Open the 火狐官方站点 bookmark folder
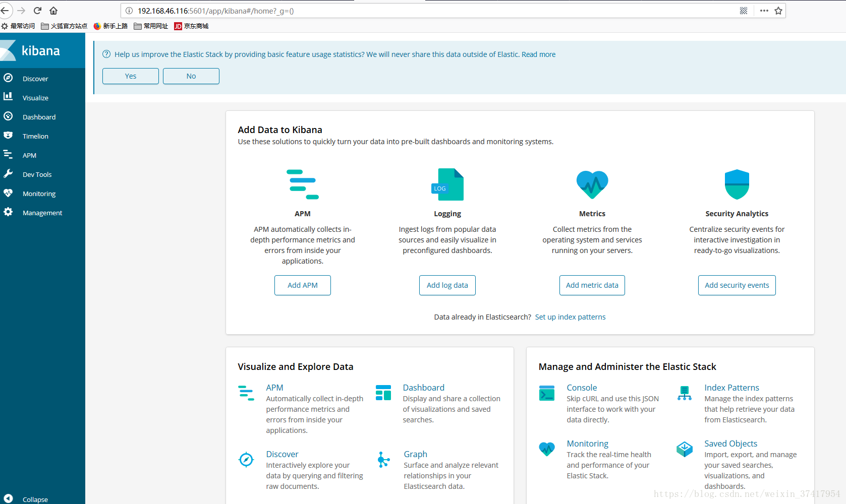Viewport: 846px width, 504px height. [64, 26]
